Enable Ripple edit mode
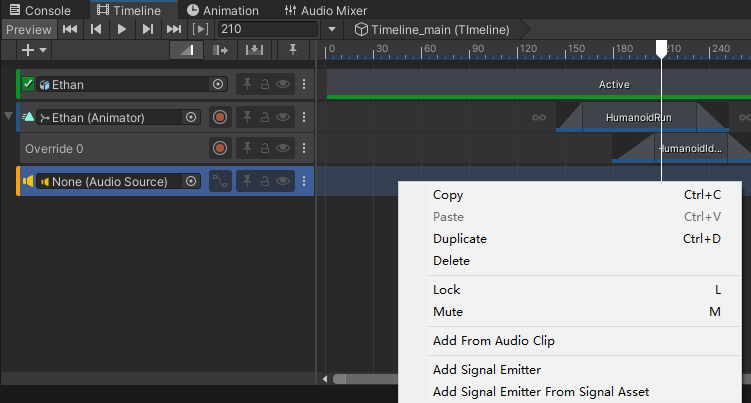751x403 pixels. click(x=220, y=49)
